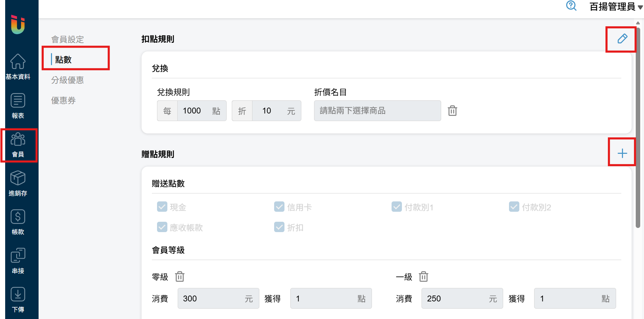Click the 零級 消費 amount field showing 300
The image size is (644, 319).
click(x=211, y=298)
